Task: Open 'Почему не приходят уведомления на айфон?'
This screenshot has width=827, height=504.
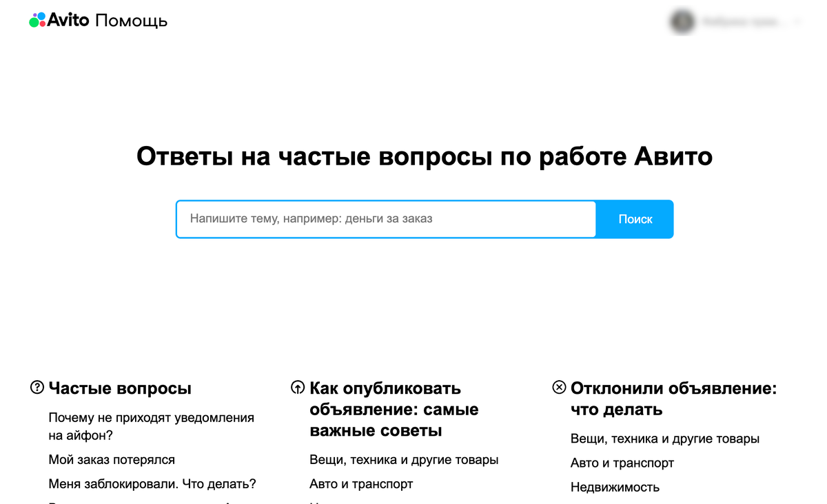Action: [151, 426]
